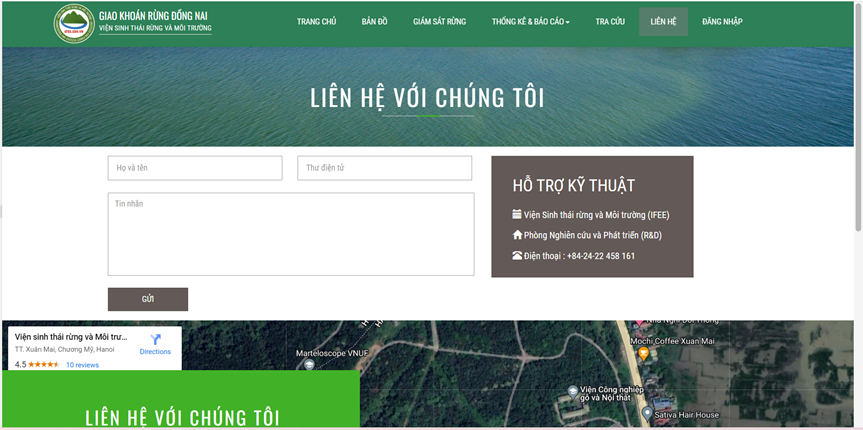Go to the Bản đồ page
The width and height of the screenshot is (863, 430).
click(x=375, y=22)
